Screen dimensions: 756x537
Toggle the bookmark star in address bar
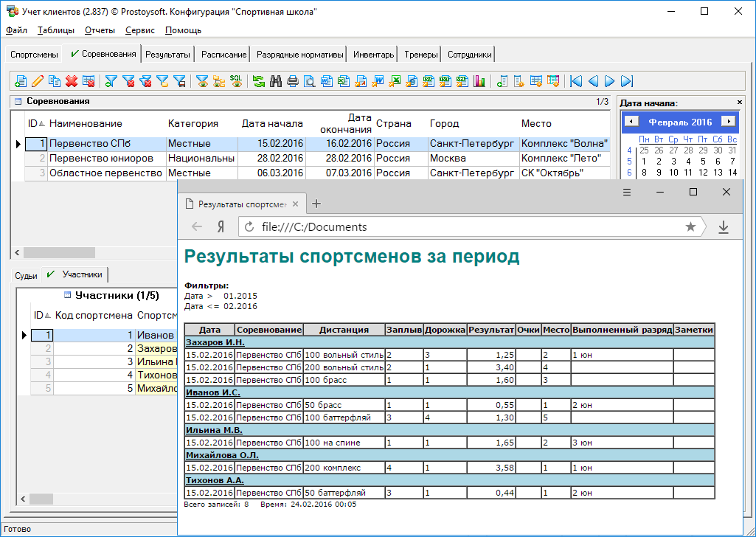point(690,227)
